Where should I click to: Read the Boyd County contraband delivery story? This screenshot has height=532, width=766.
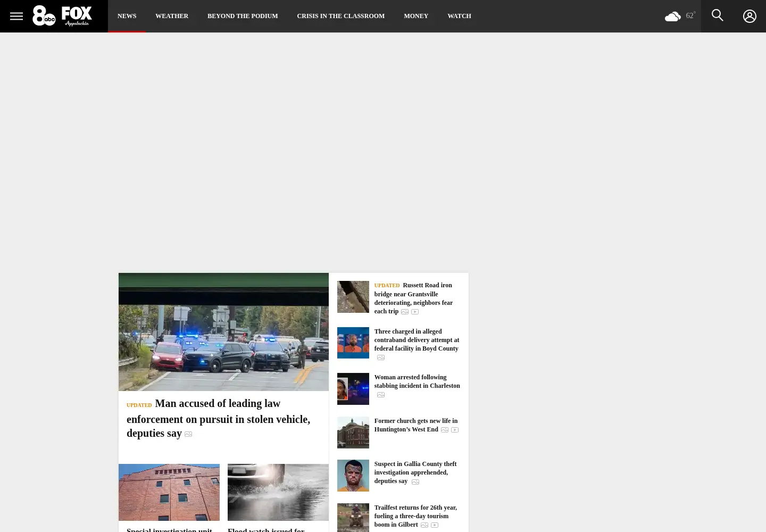(x=417, y=340)
